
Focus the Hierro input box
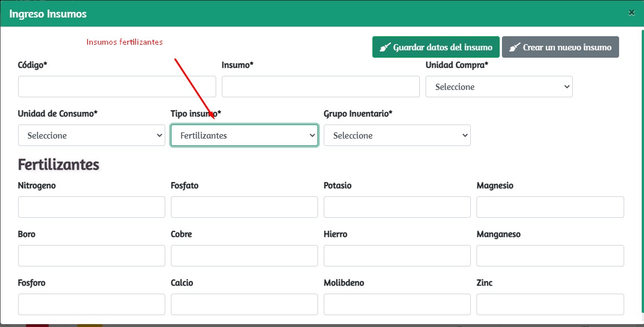397,256
